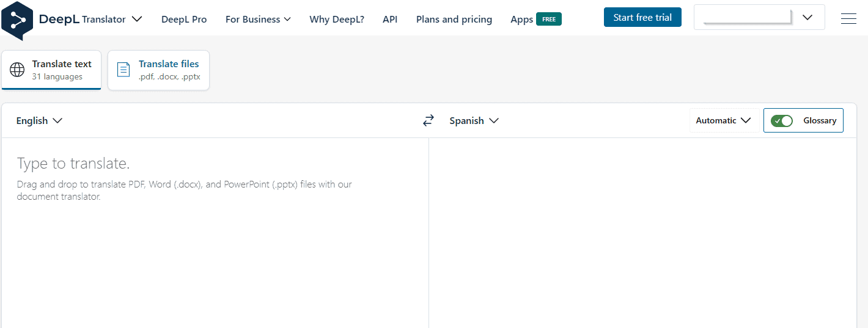Image resolution: width=868 pixels, height=328 pixels.
Task: Start the free trial
Action: [x=642, y=17]
